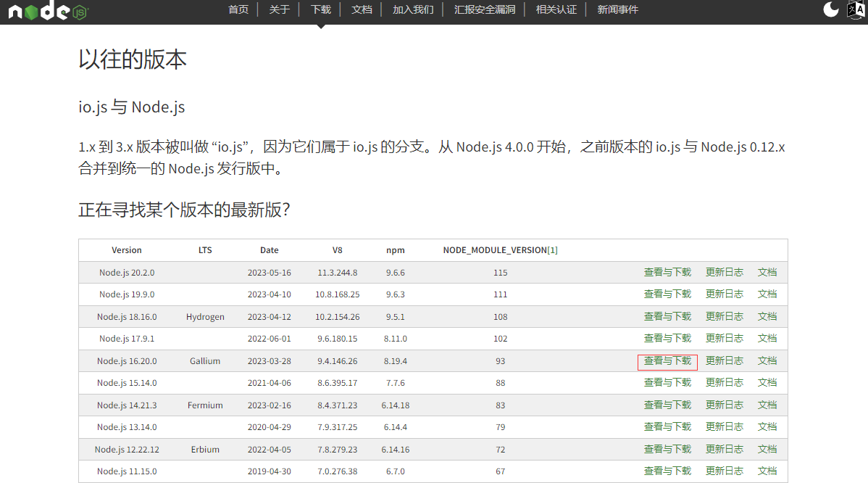Viewport: 868px width, 483px height.
Task: Open 更新日志 for Node.js 20.2.0
Action: [724, 272]
